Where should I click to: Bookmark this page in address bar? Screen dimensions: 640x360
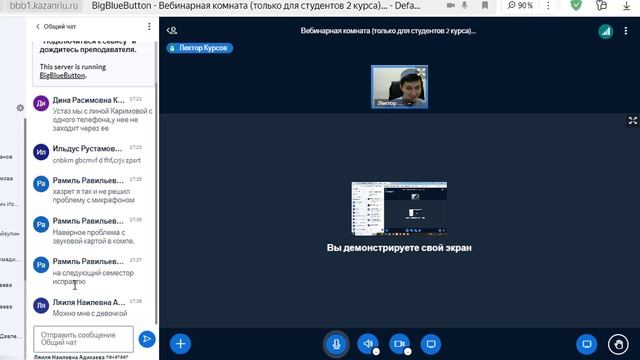coord(485,5)
